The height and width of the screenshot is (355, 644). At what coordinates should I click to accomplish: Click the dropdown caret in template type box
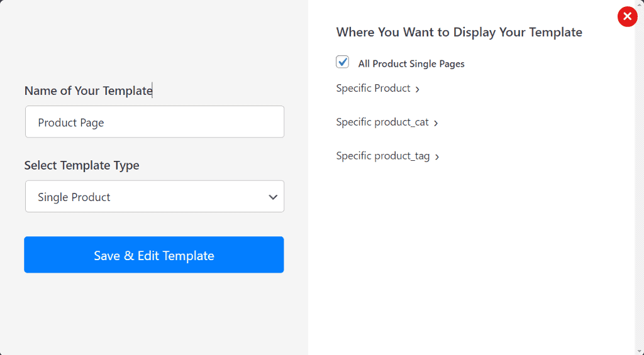(x=273, y=197)
